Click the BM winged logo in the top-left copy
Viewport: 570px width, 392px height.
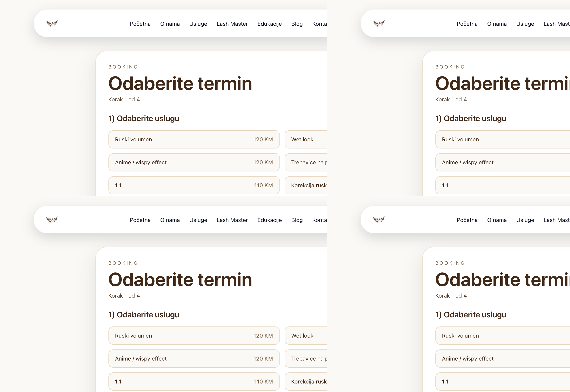click(52, 23)
